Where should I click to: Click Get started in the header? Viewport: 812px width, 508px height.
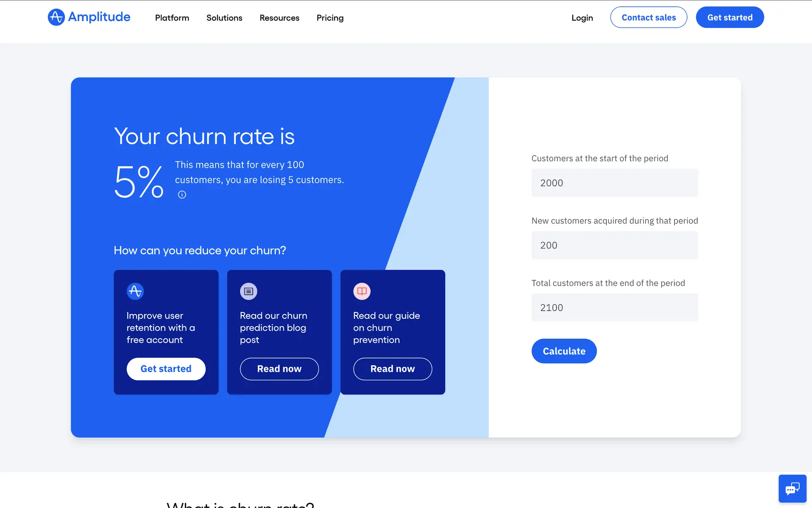coord(730,17)
